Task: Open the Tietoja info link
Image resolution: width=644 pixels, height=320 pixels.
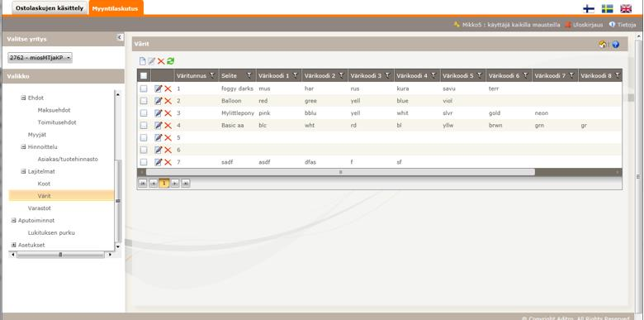Action: tap(627, 25)
